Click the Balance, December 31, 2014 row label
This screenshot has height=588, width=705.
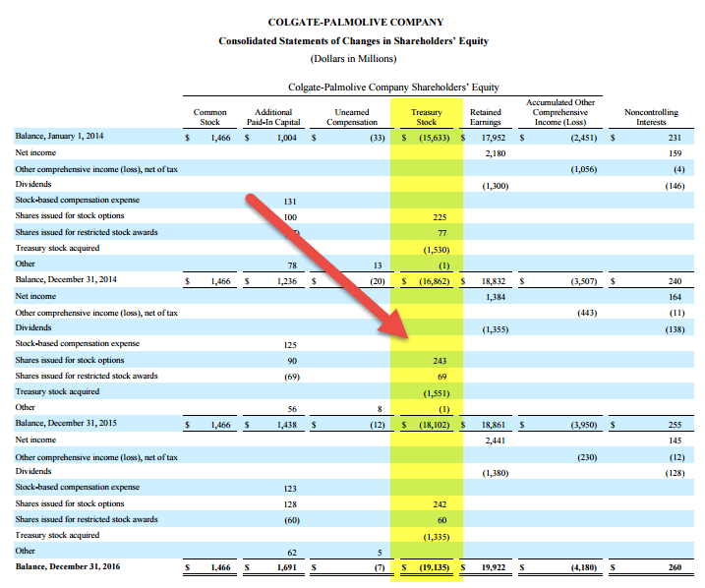pos(66,279)
